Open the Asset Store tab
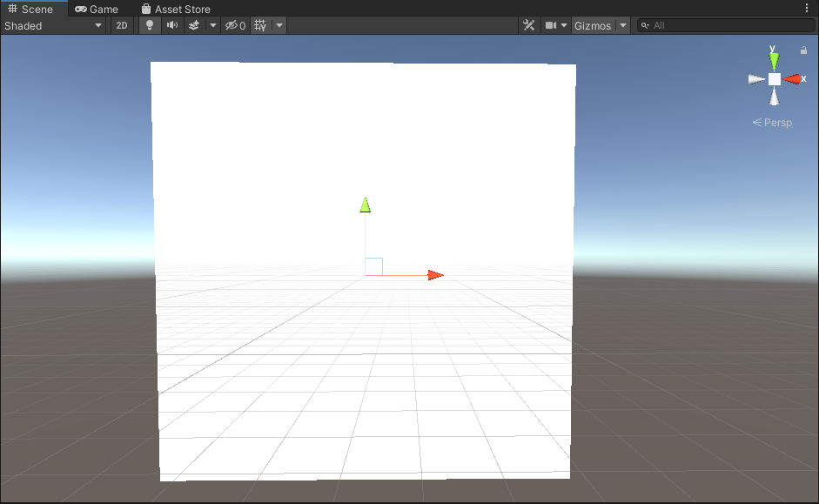Image resolution: width=819 pixels, height=504 pixels. click(176, 9)
